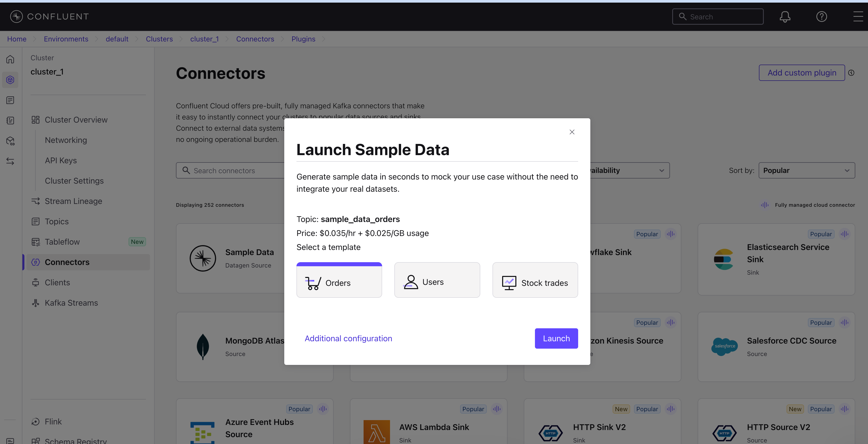Image resolution: width=868 pixels, height=444 pixels.
Task: Open the help question mark icon
Action: pyautogui.click(x=821, y=16)
